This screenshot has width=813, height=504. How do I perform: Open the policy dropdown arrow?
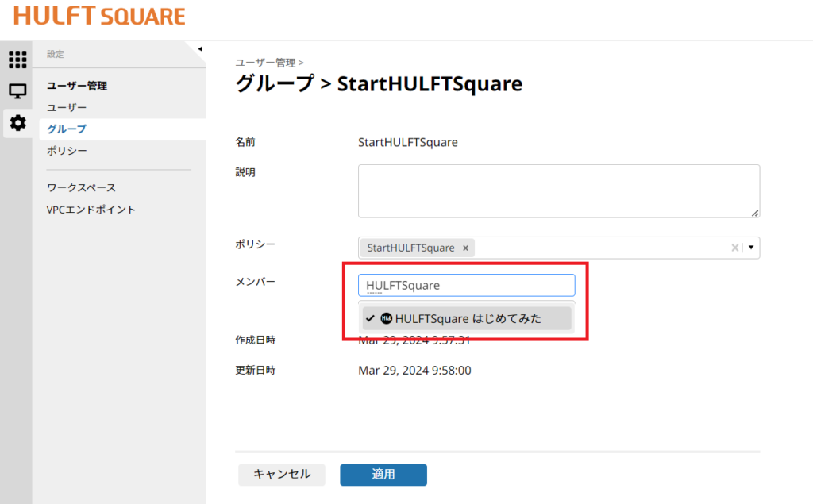pos(749,248)
